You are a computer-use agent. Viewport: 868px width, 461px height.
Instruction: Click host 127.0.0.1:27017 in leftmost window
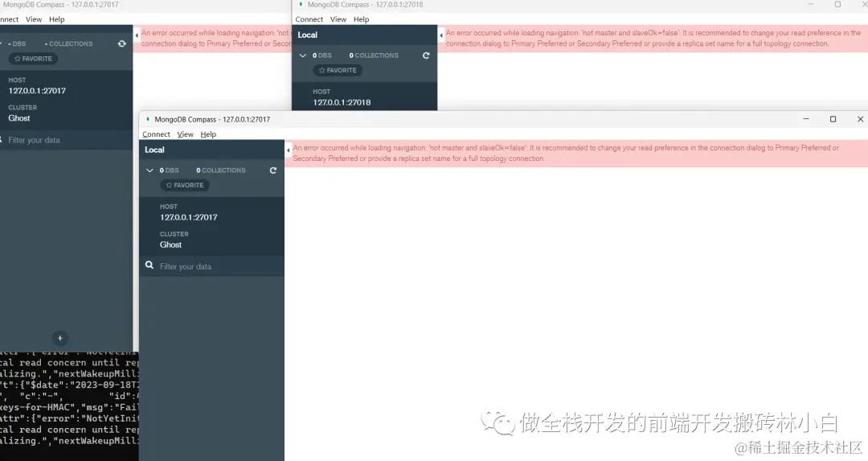pos(37,91)
